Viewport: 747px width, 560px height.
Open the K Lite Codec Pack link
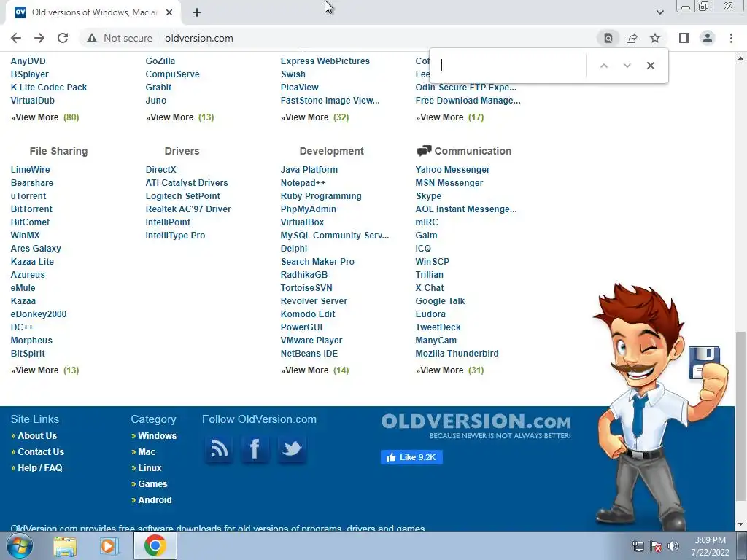[x=49, y=87]
